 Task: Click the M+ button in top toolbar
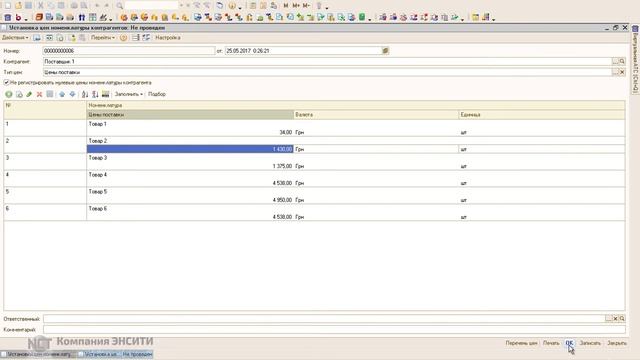coord(296,6)
